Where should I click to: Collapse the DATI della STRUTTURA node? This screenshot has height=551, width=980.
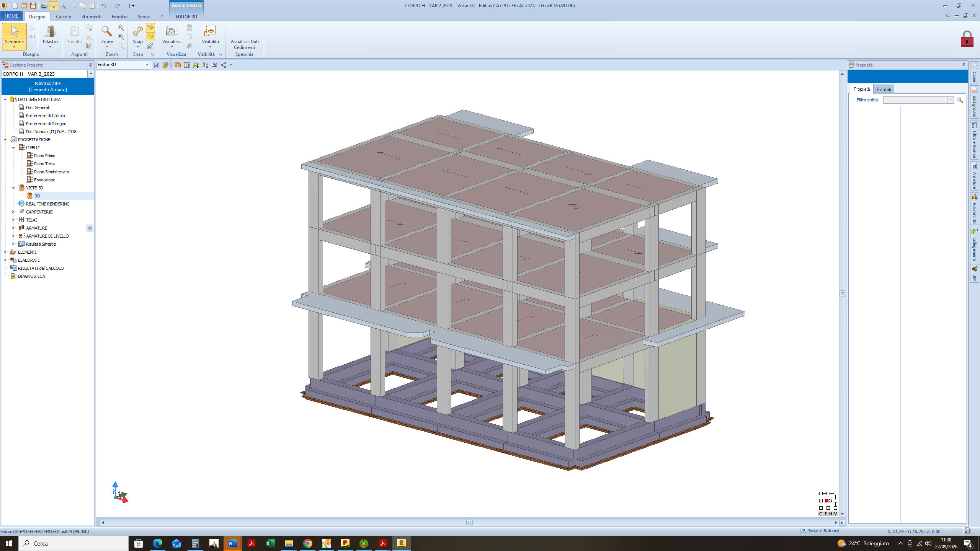5,99
